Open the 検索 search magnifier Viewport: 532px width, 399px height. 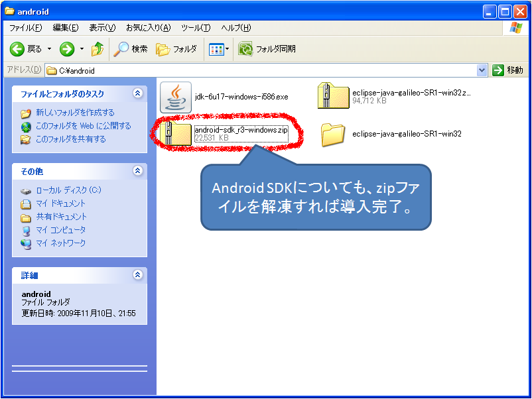click(121, 49)
